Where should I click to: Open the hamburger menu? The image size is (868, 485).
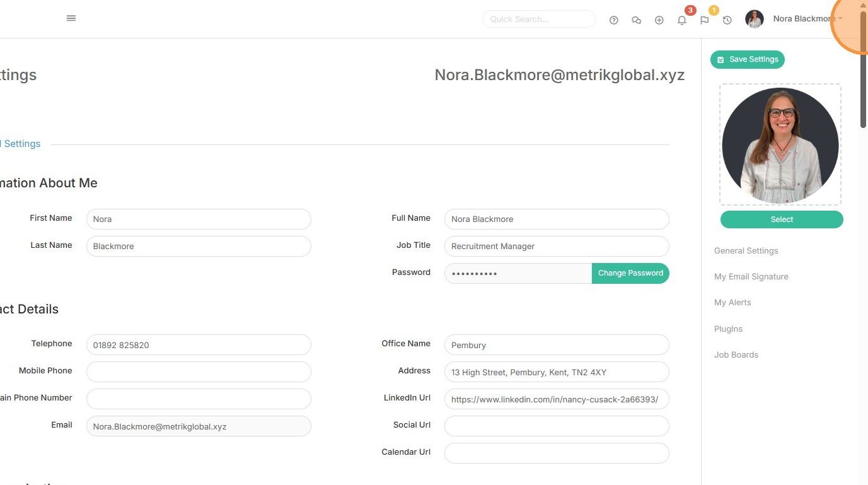click(x=71, y=18)
